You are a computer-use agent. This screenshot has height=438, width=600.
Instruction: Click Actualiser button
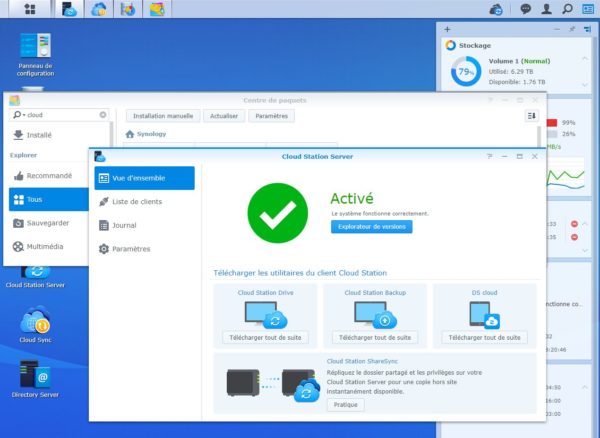coord(224,116)
